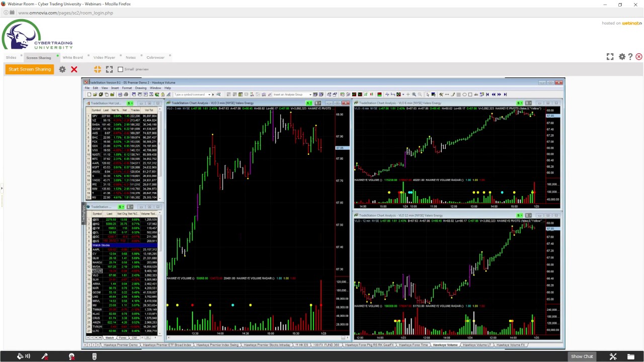Open the Notes tab

coord(131,57)
